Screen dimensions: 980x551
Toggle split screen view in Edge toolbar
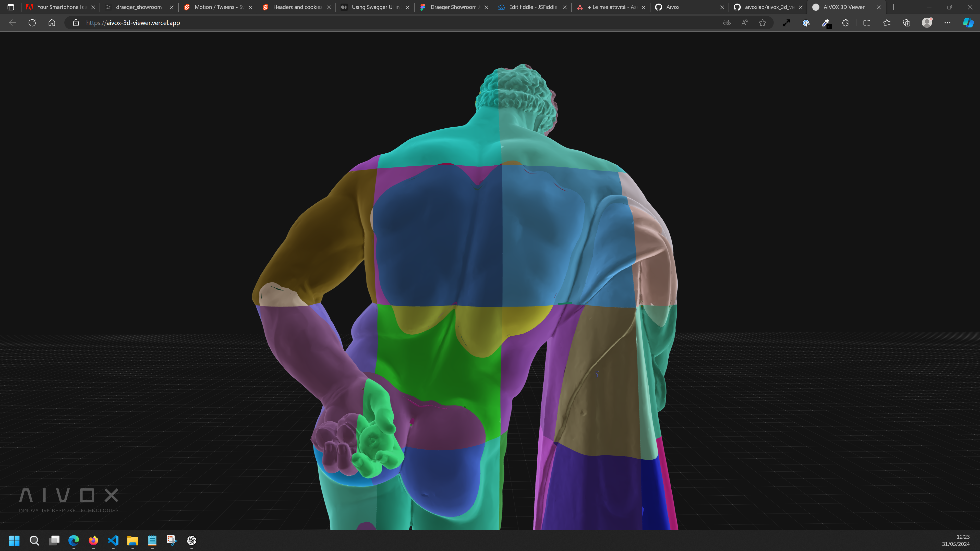pos(867,23)
